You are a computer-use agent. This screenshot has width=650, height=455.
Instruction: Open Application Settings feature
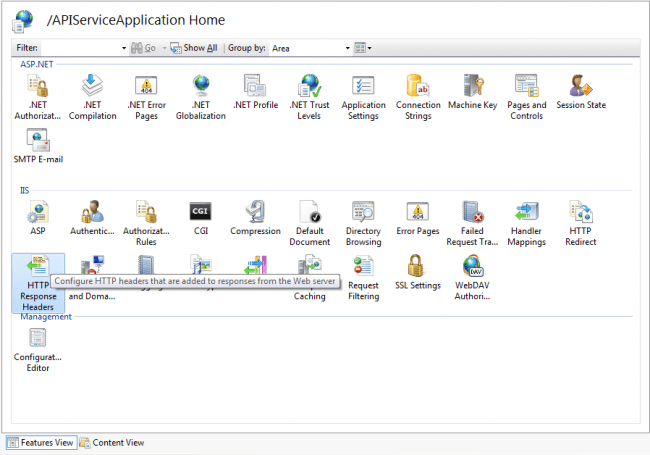click(364, 97)
